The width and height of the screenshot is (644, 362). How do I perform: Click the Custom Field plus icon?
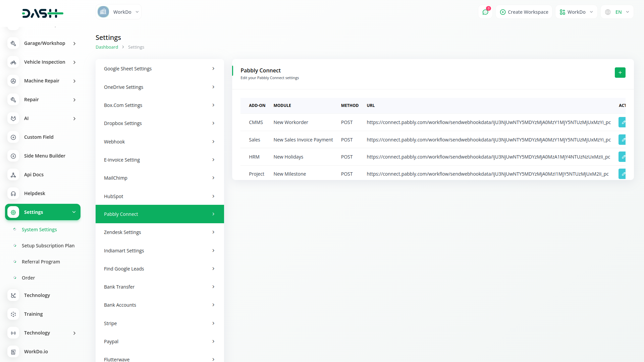click(x=13, y=137)
